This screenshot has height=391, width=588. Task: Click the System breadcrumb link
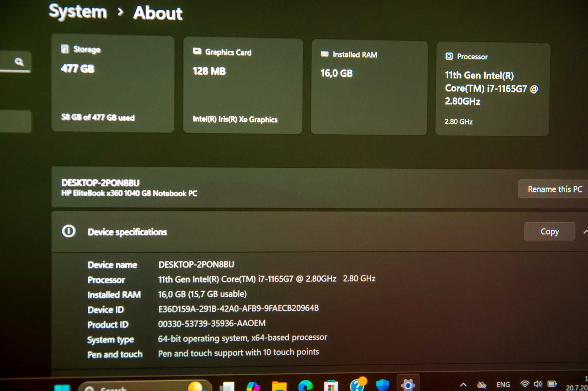coord(78,12)
